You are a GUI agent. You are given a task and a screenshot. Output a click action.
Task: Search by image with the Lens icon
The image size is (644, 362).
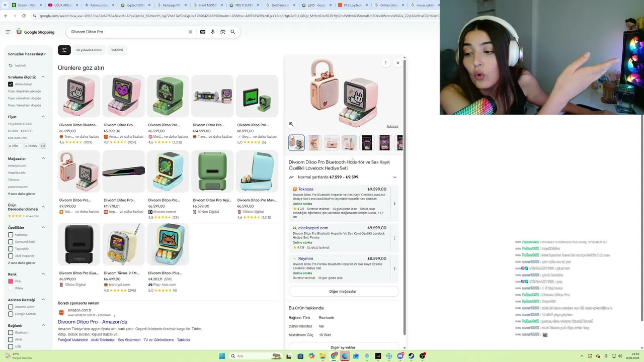click(x=223, y=32)
